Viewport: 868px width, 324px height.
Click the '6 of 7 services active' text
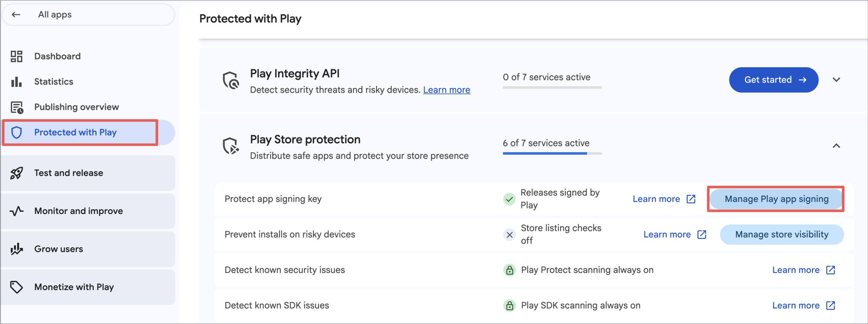pos(546,143)
